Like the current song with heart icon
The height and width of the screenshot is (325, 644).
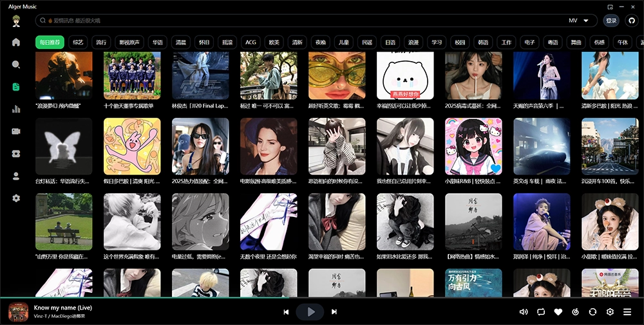coord(558,312)
